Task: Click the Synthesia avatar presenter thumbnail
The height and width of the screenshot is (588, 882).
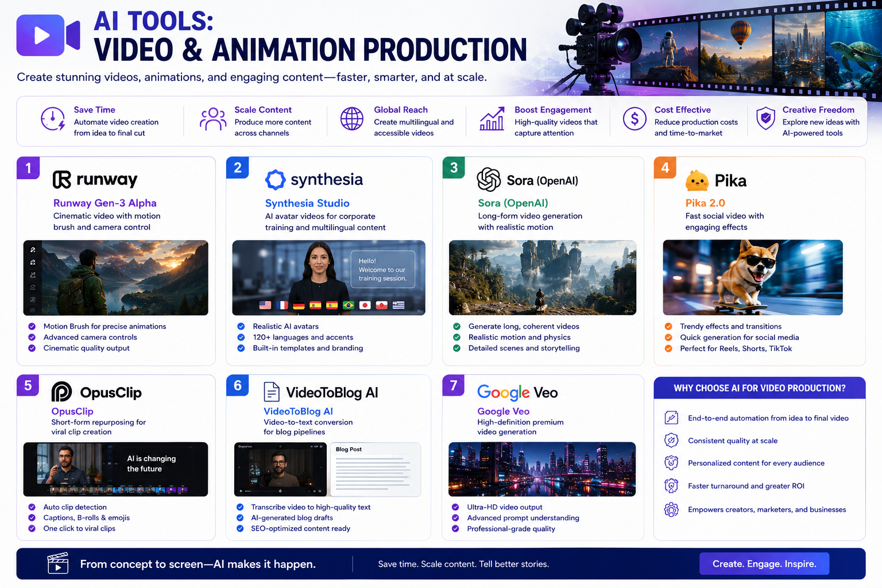Action: pos(328,277)
